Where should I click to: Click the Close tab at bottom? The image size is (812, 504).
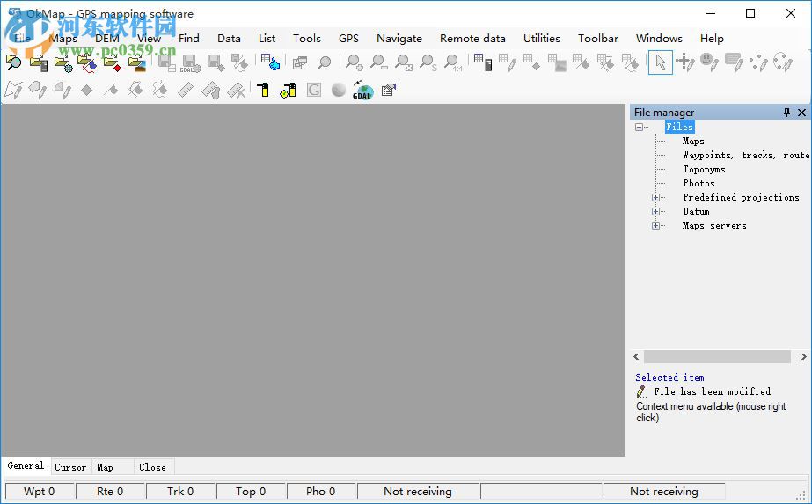[152, 467]
